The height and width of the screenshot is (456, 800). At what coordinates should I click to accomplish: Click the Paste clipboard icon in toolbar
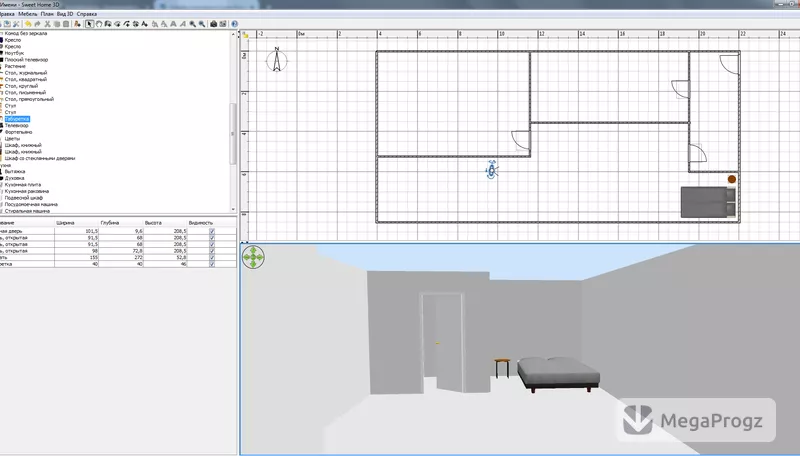click(66, 24)
